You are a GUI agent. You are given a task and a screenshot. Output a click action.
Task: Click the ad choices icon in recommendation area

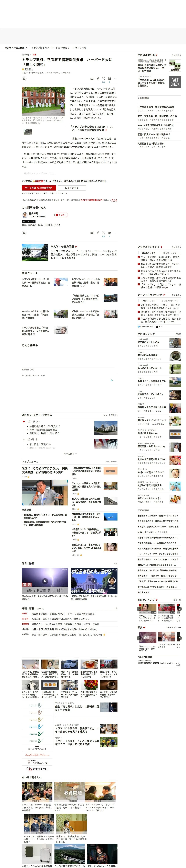[x=112, y=380]
